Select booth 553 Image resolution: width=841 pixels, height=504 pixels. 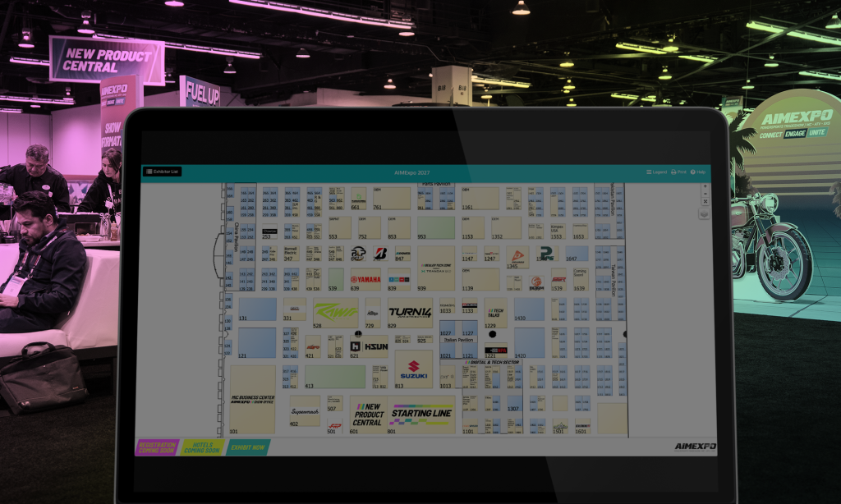pos(339,228)
